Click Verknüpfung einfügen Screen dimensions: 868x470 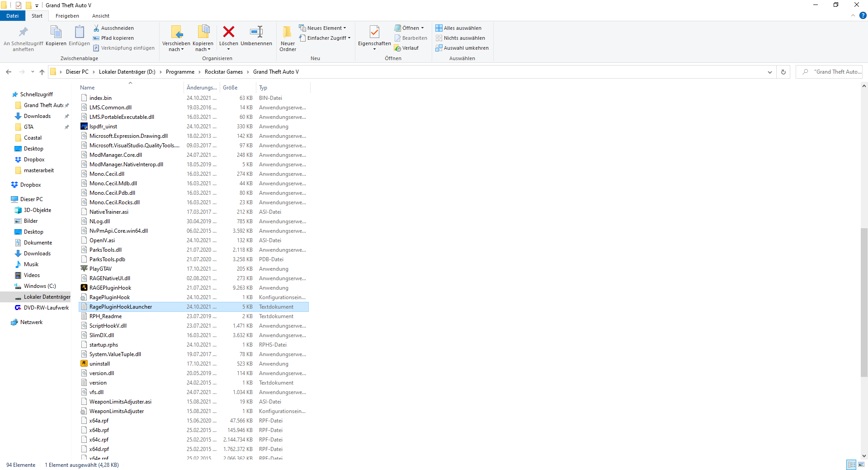(124, 48)
